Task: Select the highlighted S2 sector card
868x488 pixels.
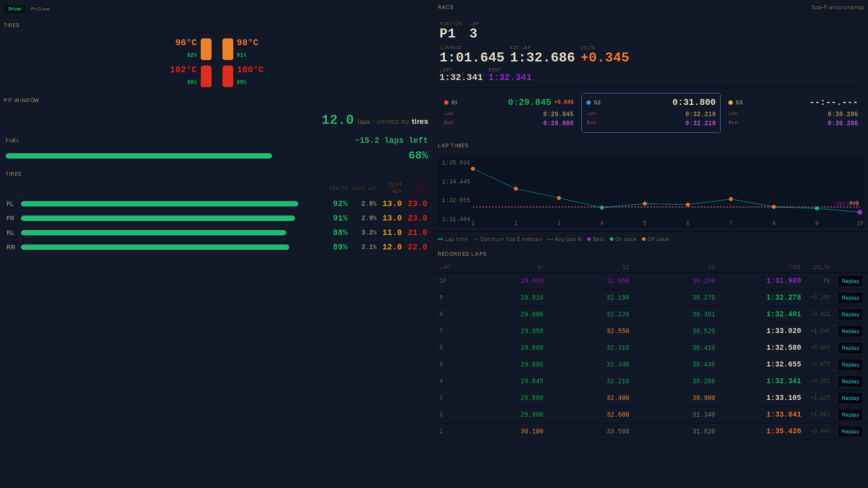Action: coord(651,113)
